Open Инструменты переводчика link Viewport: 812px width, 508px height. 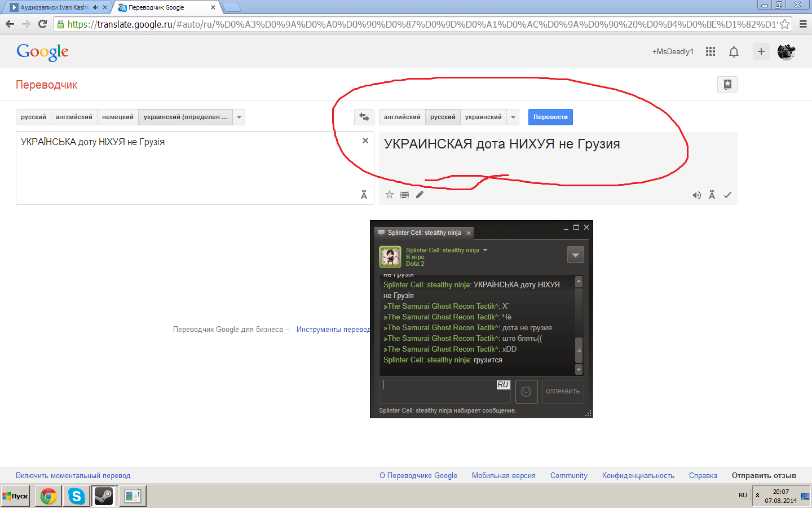pos(333,329)
